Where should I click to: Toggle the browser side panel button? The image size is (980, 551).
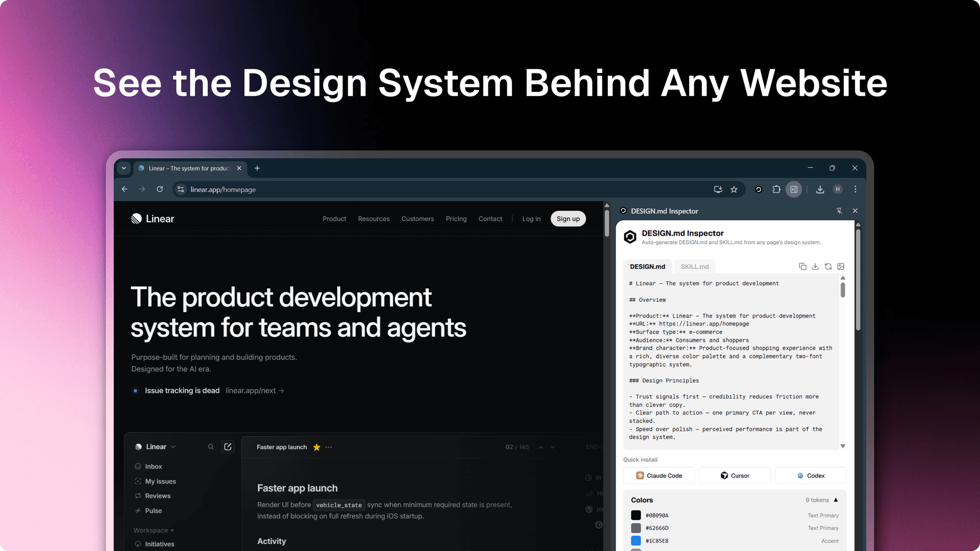(x=794, y=189)
